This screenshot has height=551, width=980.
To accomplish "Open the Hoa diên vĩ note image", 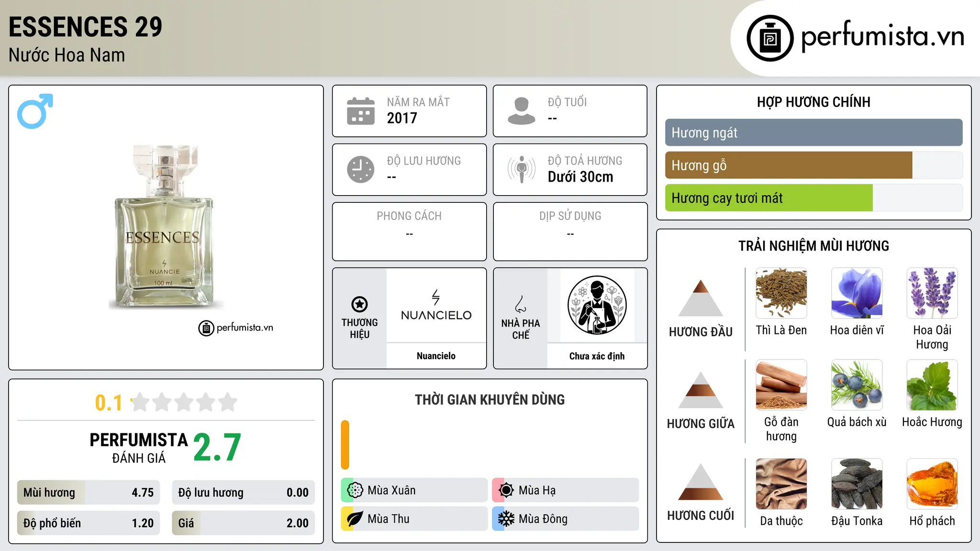I will [857, 293].
